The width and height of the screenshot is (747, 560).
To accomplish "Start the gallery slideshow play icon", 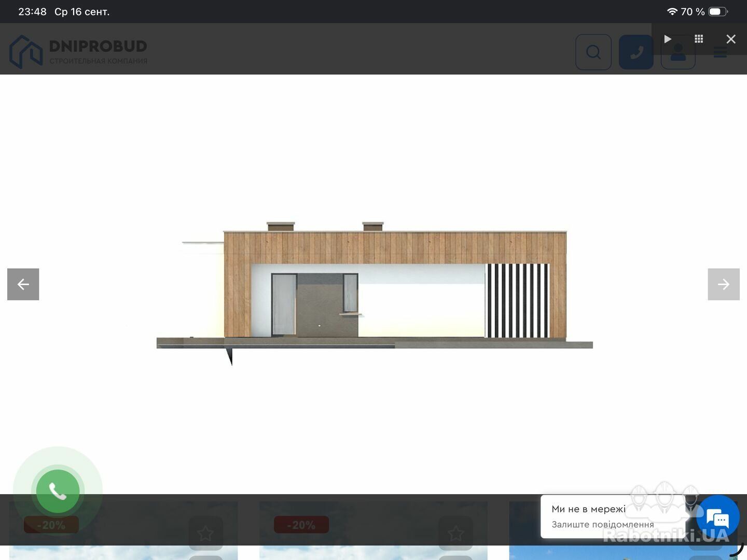I will [668, 39].
